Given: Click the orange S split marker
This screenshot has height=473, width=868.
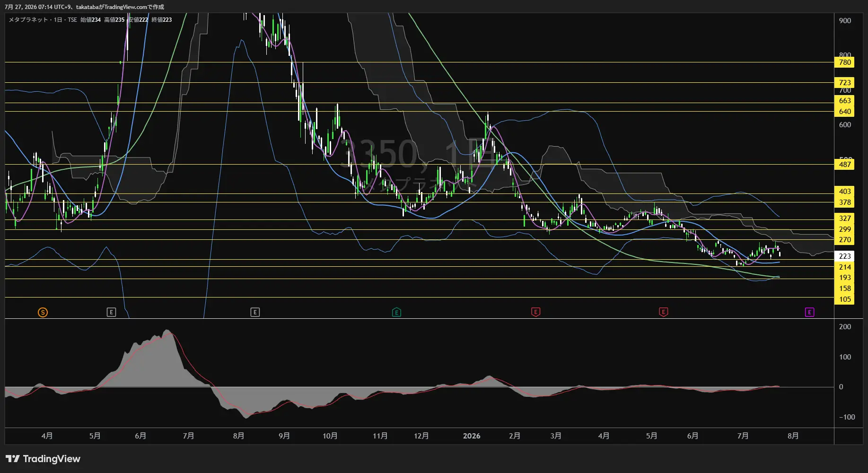Looking at the screenshot, I should pyautogui.click(x=43, y=312).
